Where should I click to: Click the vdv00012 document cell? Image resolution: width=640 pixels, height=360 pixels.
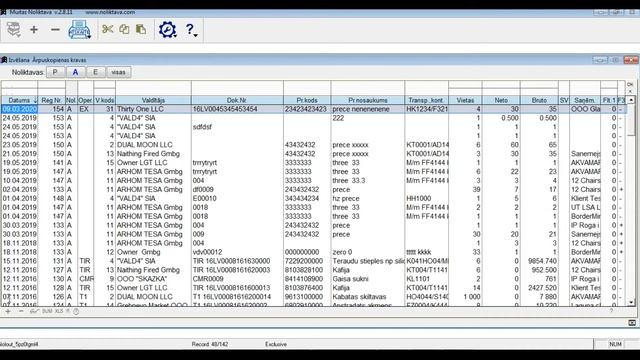pos(237,252)
